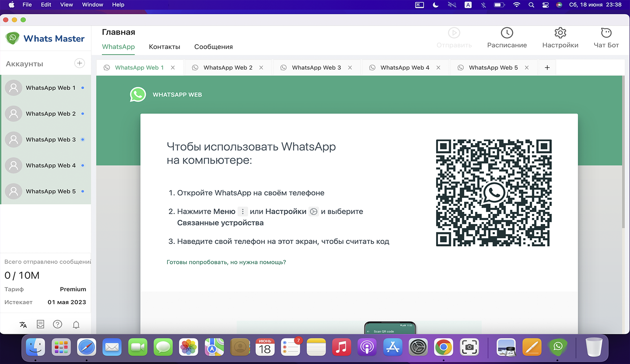The height and width of the screenshot is (364, 630).
Task: Close the WhatsApp Web 3 tab
Action: [x=350, y=68]
